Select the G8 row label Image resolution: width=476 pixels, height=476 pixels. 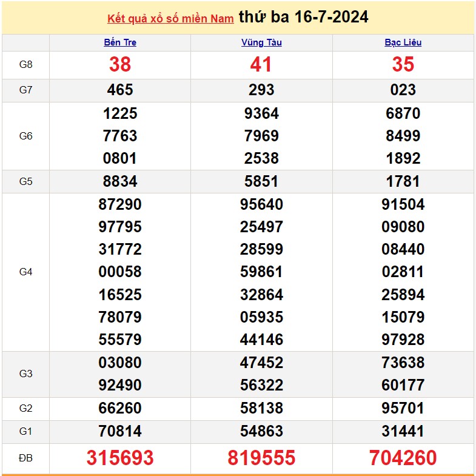tap(26, 64)
